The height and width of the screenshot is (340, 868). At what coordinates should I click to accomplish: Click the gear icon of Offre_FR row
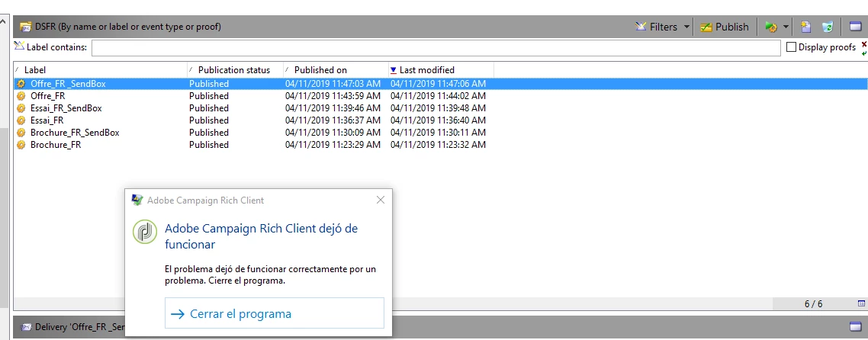pos(21,96)
